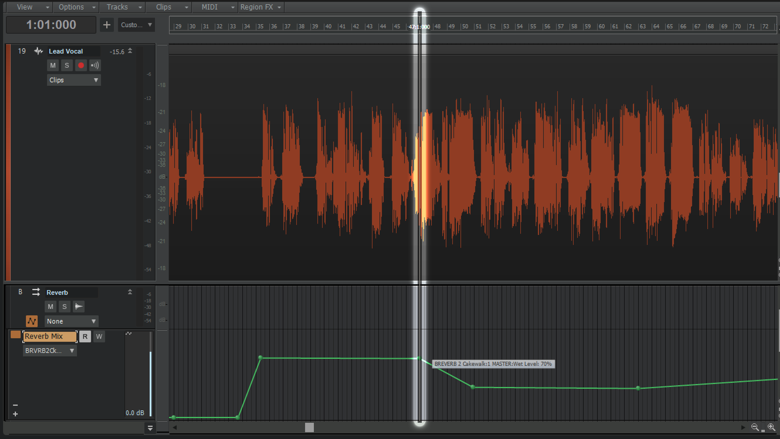Image resolution: width=780 pixels, height=439 pixels.
Task: Toggle input echo on Lead Vocal
Action: [95, 65]
